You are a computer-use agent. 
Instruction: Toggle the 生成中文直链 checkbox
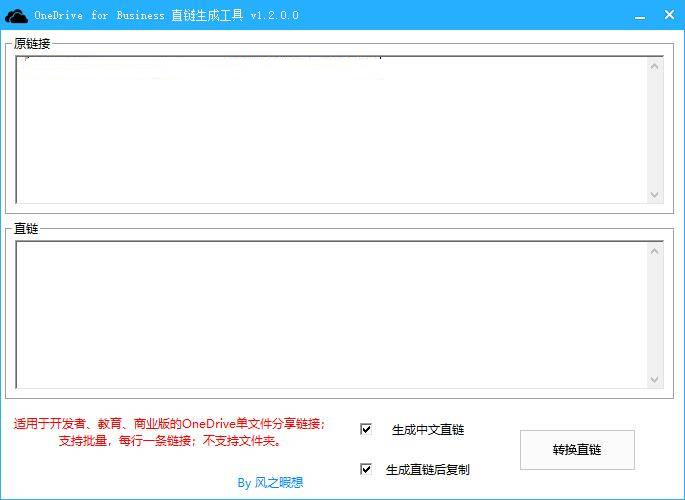click(x=366, y=429)
